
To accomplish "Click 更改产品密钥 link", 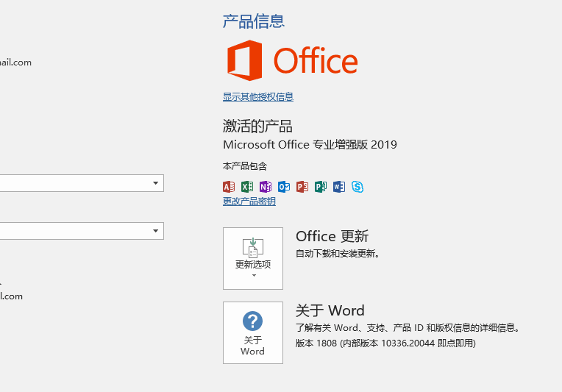I will 249,202.
